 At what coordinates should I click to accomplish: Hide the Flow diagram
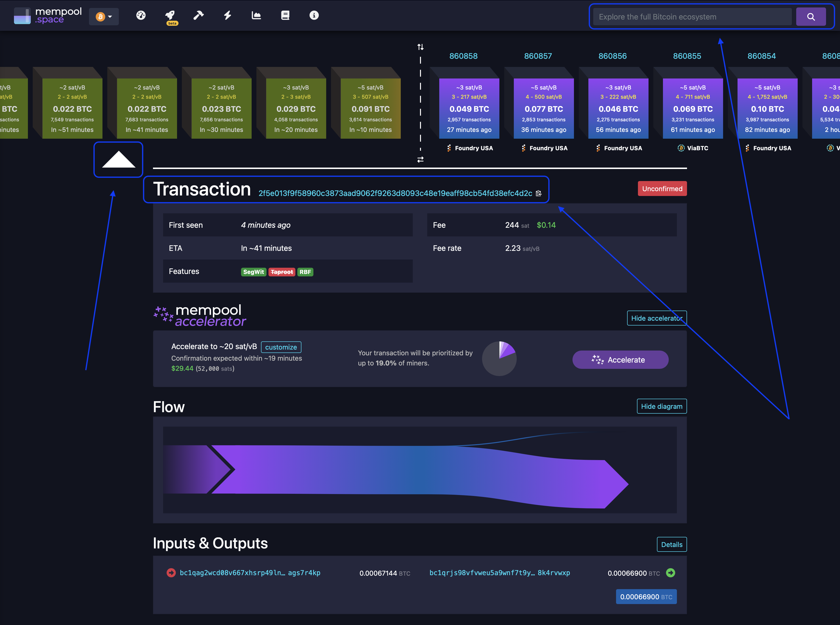click(x=662, y=406)
